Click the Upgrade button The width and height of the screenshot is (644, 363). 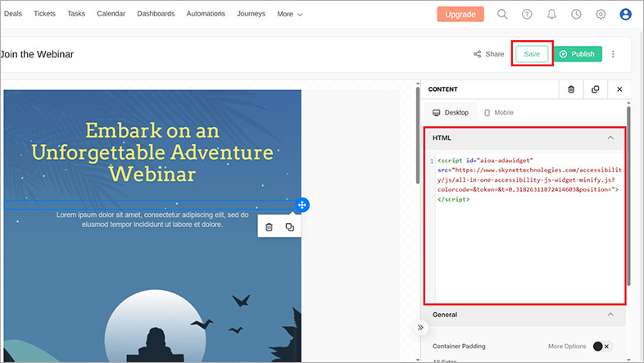click(460, 14)
